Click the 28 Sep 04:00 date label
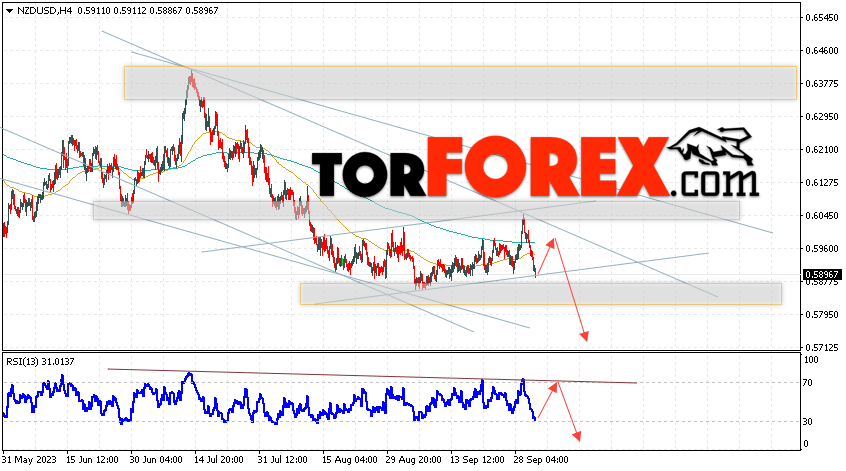Image resolution: width=846 pixels, height=471 pixels. tap(541, 460)
